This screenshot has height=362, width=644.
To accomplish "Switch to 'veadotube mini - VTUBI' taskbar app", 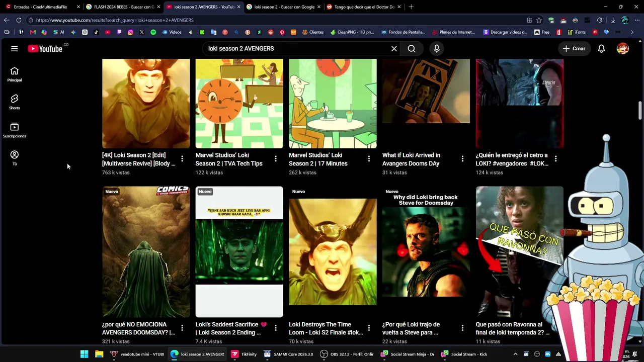I will pyautogui.click(x=137, y=354).
